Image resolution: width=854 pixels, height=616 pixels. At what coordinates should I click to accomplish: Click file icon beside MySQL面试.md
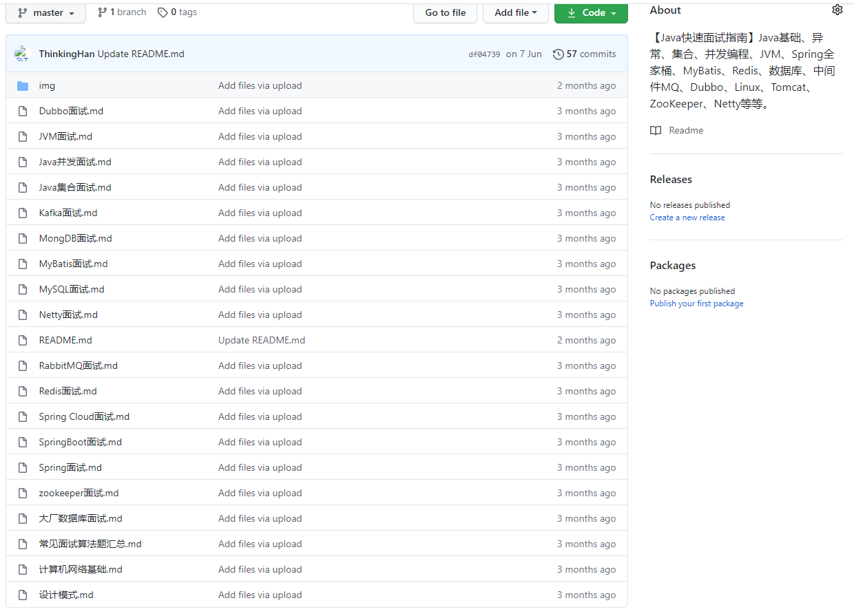point(23,289)
